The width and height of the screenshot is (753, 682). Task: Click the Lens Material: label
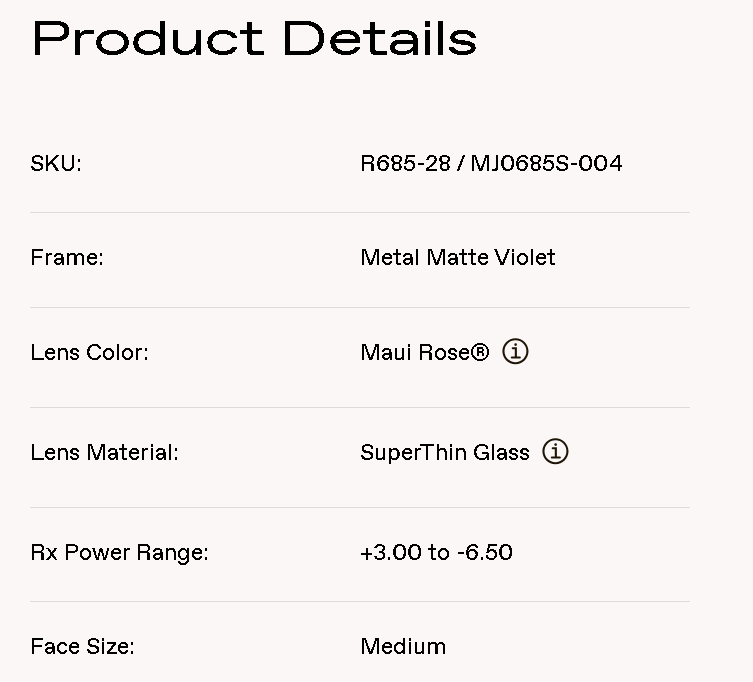[104, 452]
